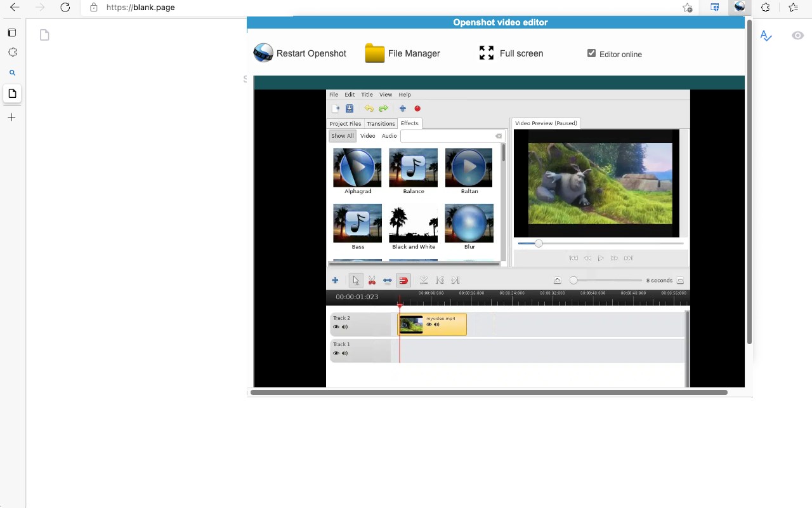Click the video preview seek slider handle

[539, 243]
